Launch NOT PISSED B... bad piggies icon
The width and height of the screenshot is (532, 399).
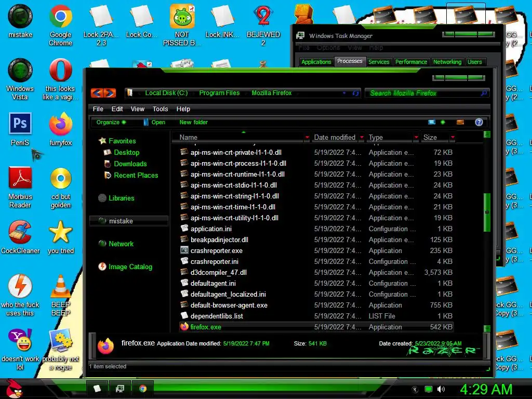[x=182, y=25]
